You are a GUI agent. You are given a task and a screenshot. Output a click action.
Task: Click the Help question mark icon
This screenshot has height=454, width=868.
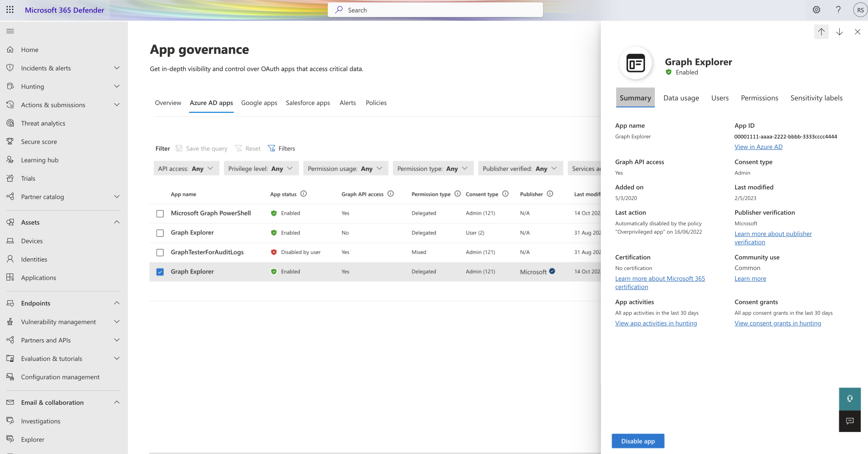[x=837, y=10]
